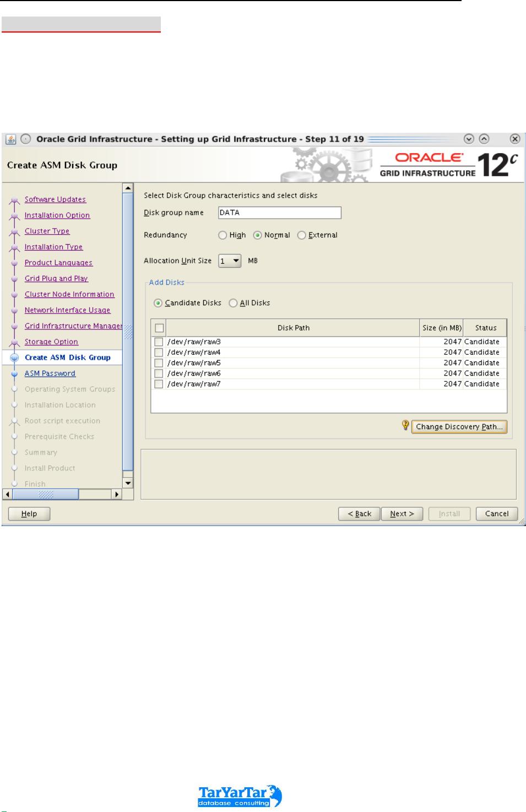
Task: Open the Cluster Node Information step
Action: (x=69, y=295)
